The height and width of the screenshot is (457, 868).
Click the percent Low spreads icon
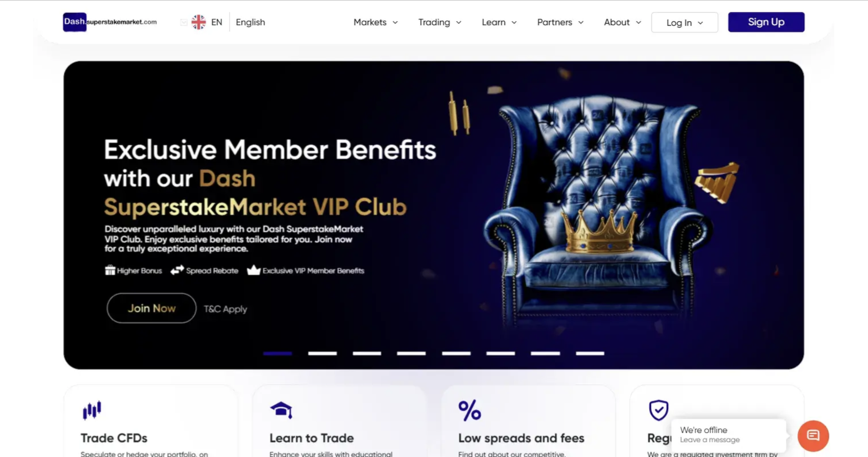click(470, 410)
